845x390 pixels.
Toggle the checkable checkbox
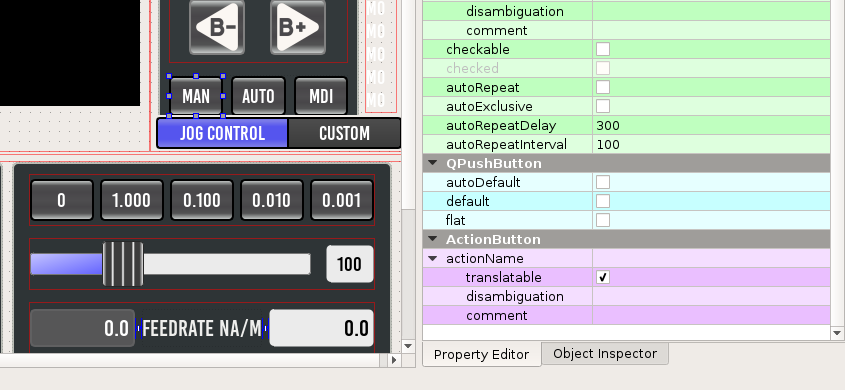click(602, 49)
